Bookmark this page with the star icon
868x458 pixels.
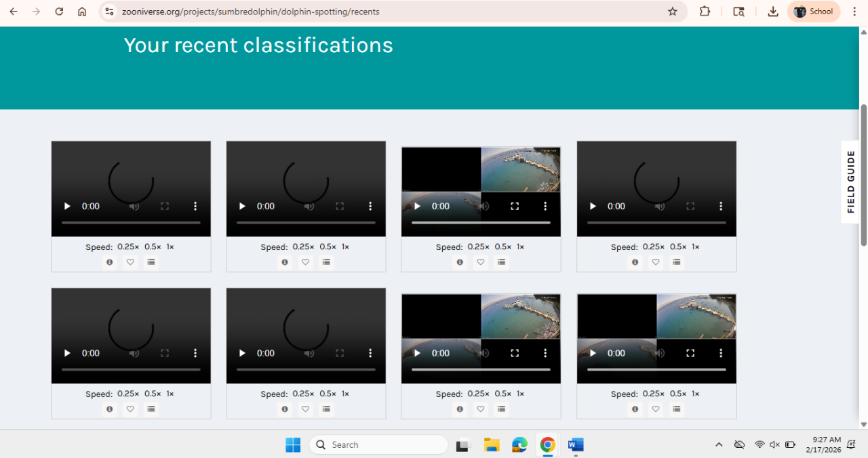coord(673,12)
